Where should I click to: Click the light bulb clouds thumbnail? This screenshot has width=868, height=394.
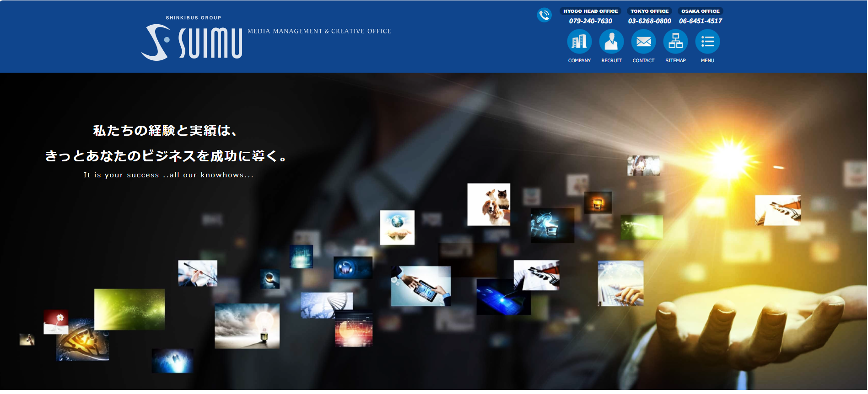point(247,326)
